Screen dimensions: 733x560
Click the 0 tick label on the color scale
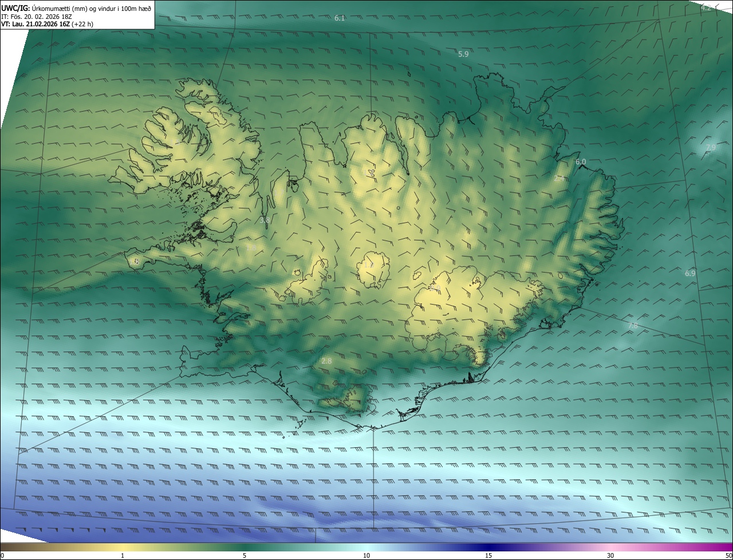pos(2,555)
